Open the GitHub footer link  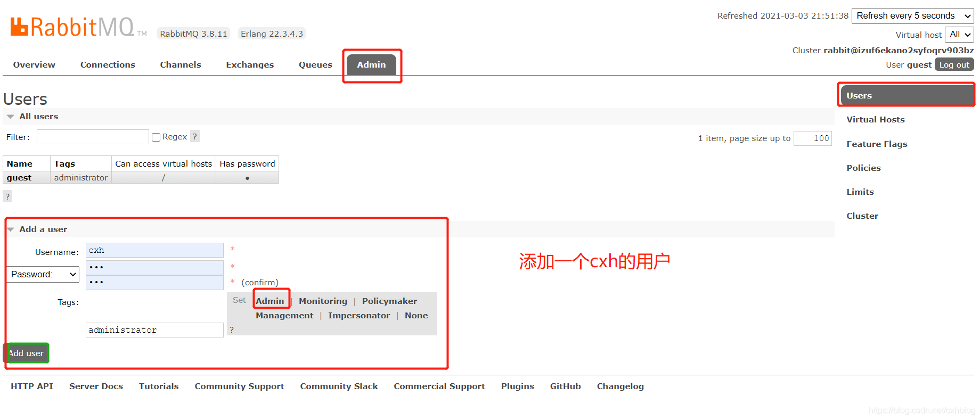565,386
